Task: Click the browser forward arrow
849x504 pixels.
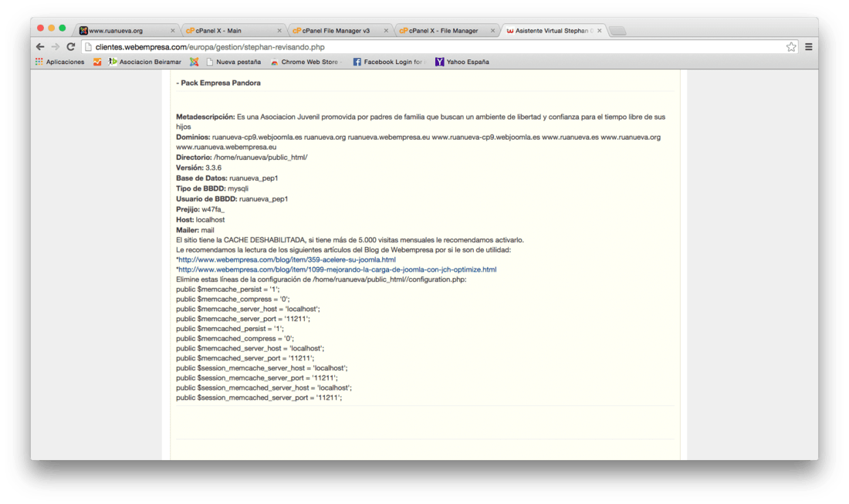Action: [56, 47]
